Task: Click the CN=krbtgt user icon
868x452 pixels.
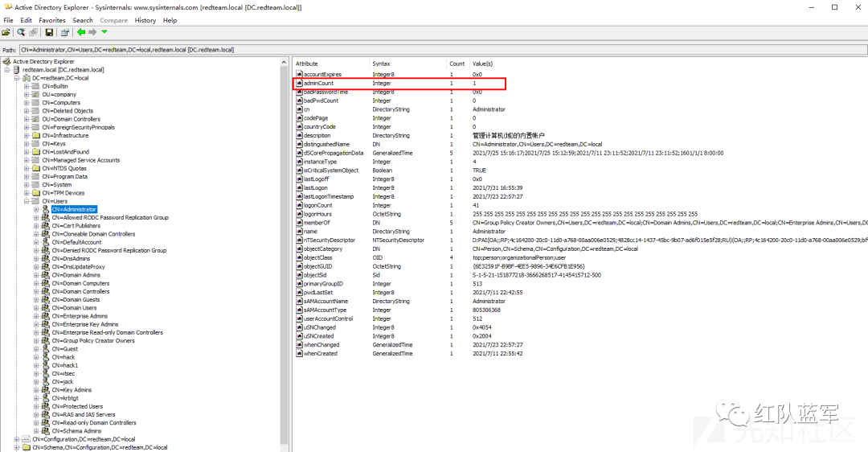Action: (x=45, y=398)
